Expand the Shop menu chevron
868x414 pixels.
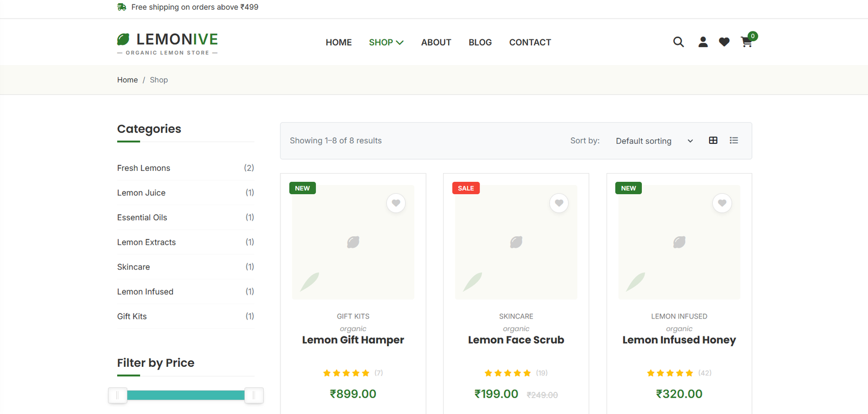click(x=400, y=42)
